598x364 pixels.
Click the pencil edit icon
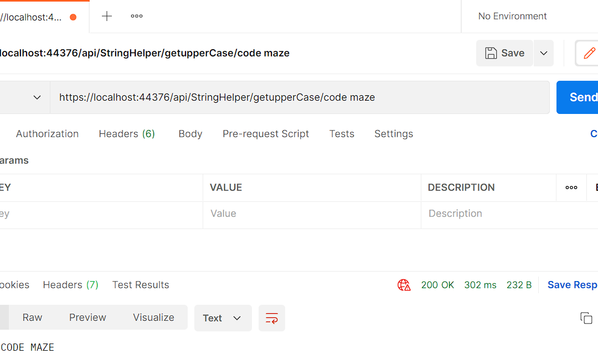tap(589, 53)
